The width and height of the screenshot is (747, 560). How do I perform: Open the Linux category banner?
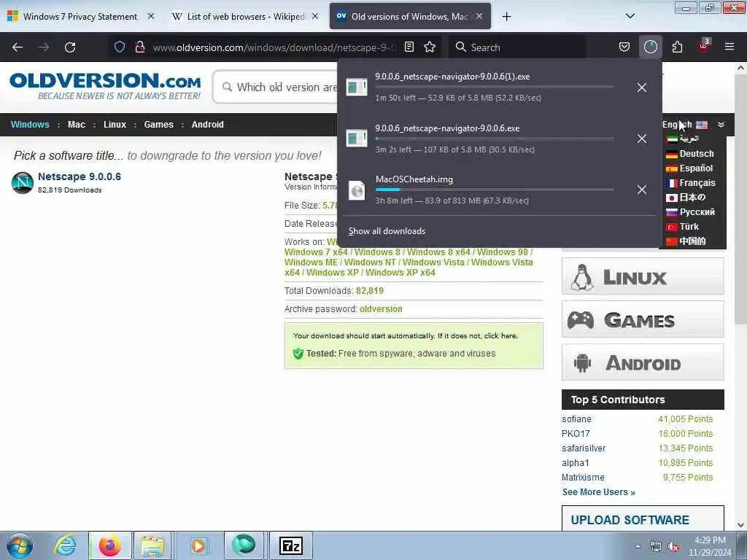coord(643,276)
